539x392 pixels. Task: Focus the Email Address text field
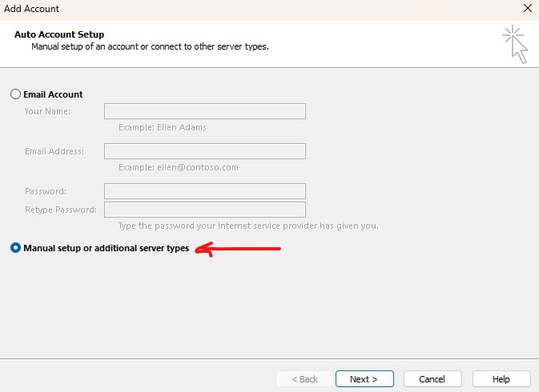tap(205, 151)
